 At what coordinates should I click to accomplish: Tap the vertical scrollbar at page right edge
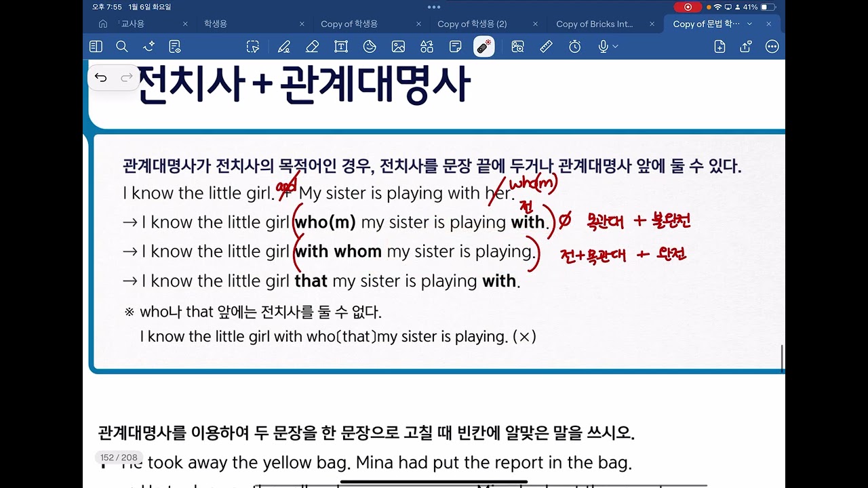(x=783, y=358)
